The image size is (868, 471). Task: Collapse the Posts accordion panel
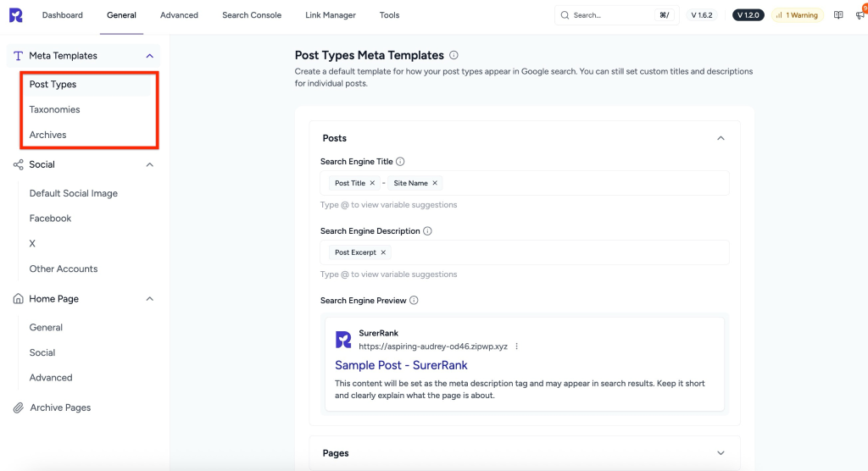tap(721, 138)
